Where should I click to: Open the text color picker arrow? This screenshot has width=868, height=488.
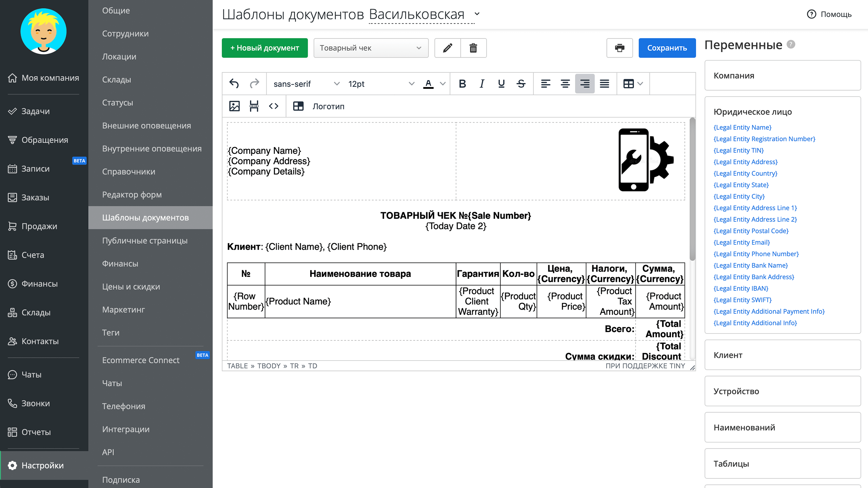point(443,83)
